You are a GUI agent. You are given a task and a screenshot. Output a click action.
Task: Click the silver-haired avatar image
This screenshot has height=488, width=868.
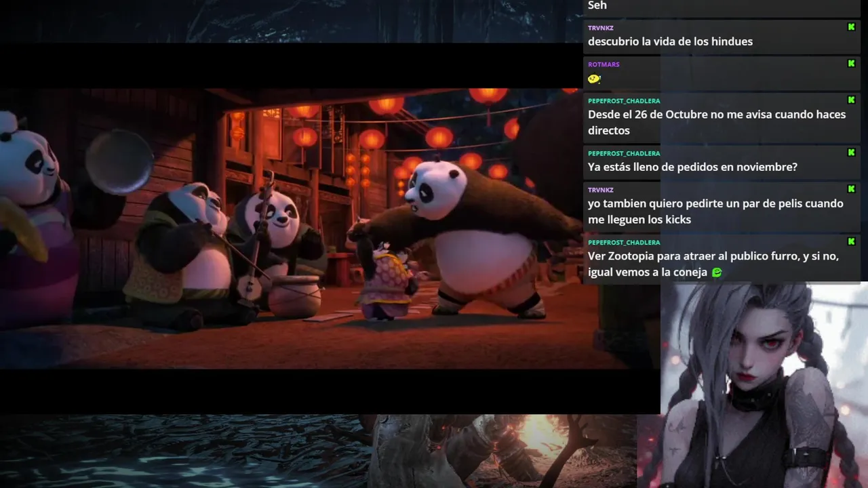pos(764,386)
